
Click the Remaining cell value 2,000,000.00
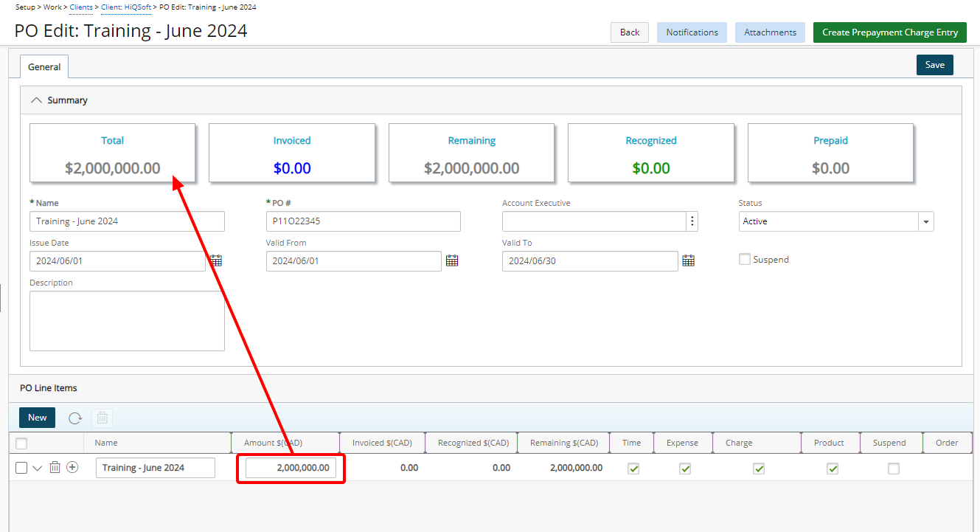click(x=576, y=468)
